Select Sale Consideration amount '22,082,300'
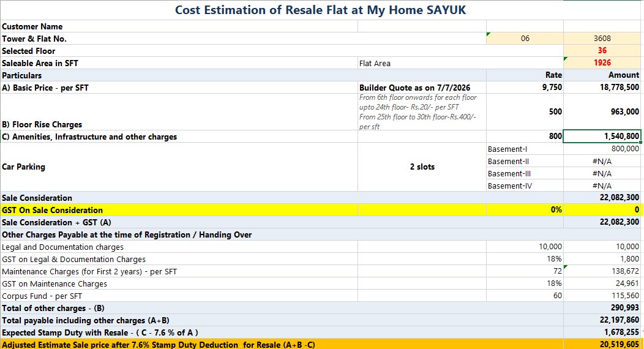This screenshot has width=644, height=349. (x=602, y=198)
